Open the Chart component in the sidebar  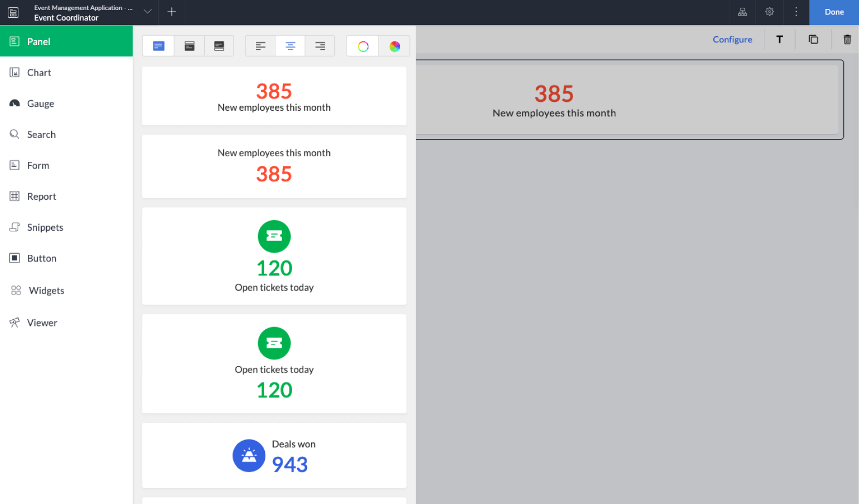click(39, 72)
